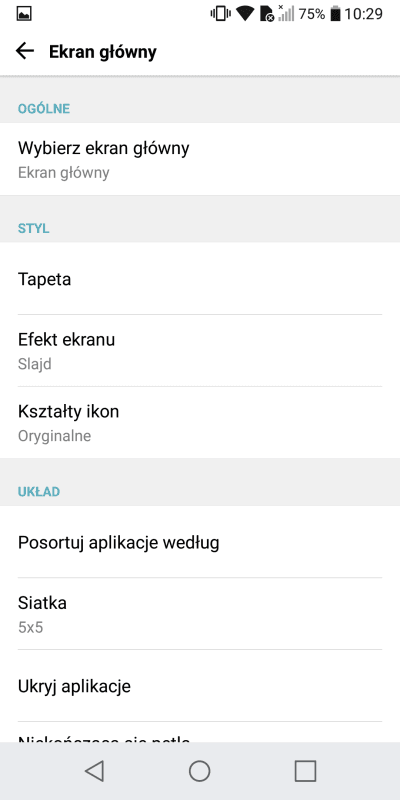Open Posortuj aplikacje według
The image size is (400, 800).
[x=200, y=542]
